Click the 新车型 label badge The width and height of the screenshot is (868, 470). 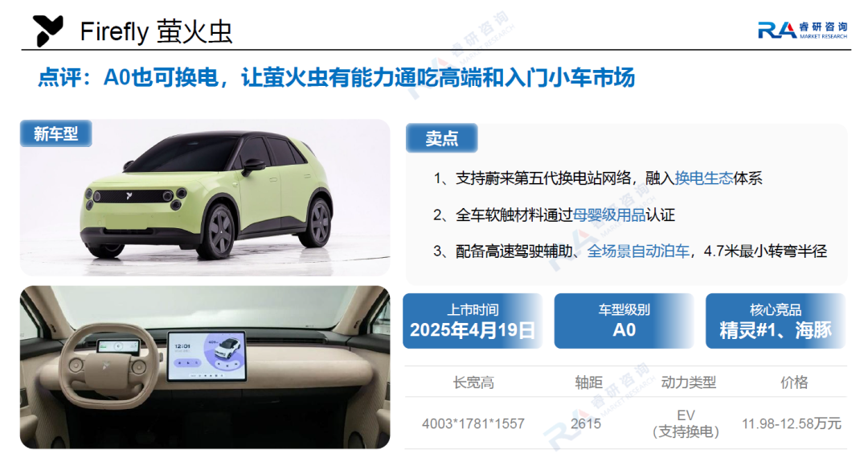[56, 133]
